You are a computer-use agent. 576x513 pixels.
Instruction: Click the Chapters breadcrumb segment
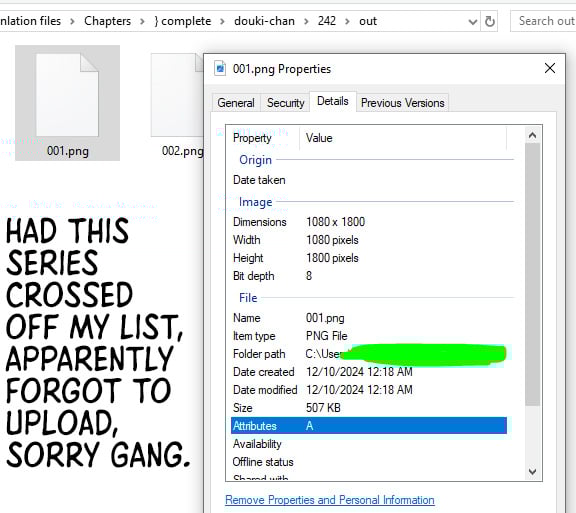pos(107,21)
